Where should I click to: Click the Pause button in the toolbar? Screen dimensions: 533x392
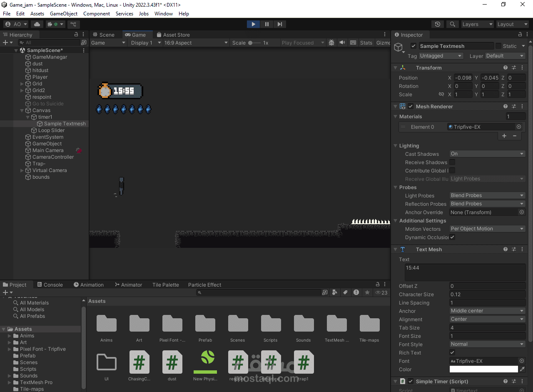coord(266,24)
